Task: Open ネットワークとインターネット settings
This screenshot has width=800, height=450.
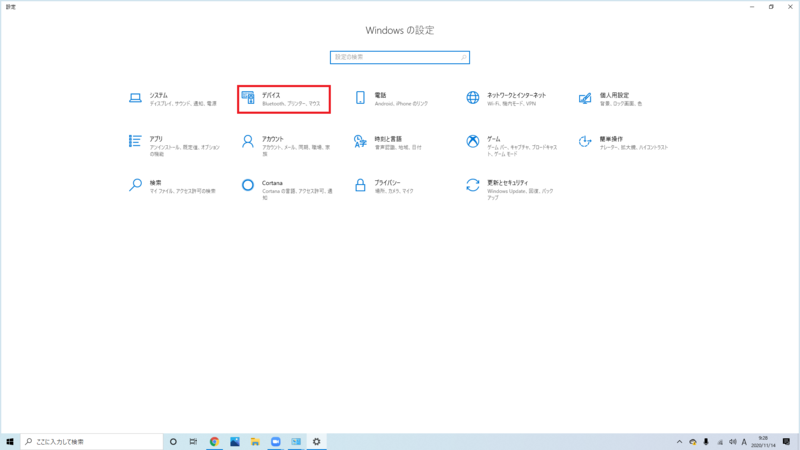Action: tap(507, 99)
